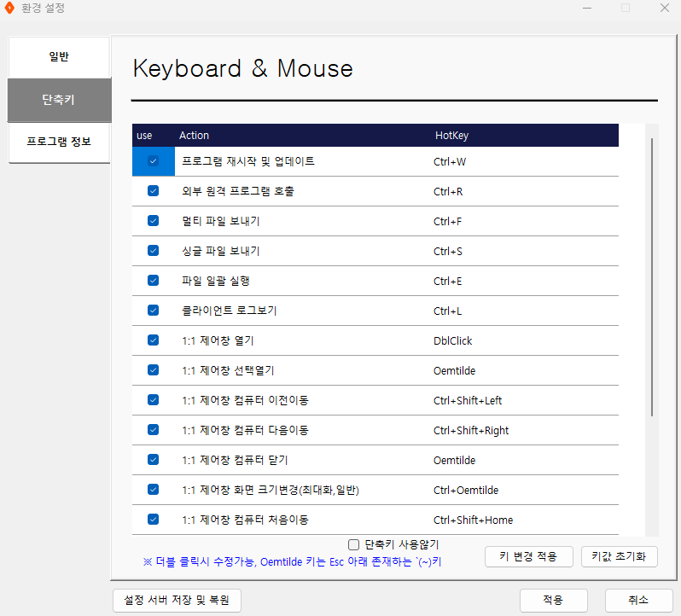Click the hotkey list vertical scrollbar thumb
681x616 pixels.
(x=652, y=278)
